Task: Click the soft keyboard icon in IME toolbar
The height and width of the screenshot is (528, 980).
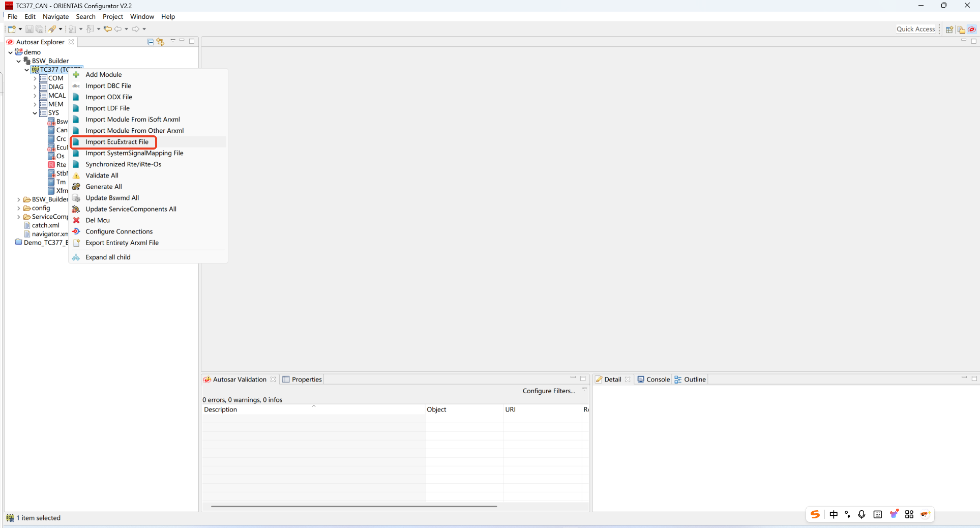Action: tap(877, 514)
